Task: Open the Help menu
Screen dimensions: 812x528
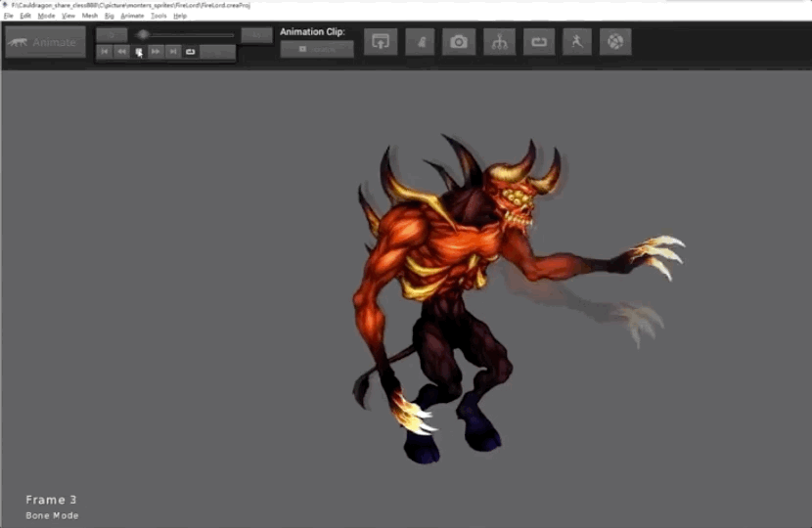Action: click(x=180, y=16)
